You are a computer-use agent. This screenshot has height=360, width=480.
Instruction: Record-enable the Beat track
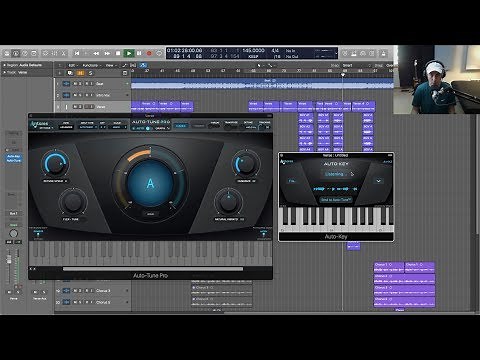[86, 84]
